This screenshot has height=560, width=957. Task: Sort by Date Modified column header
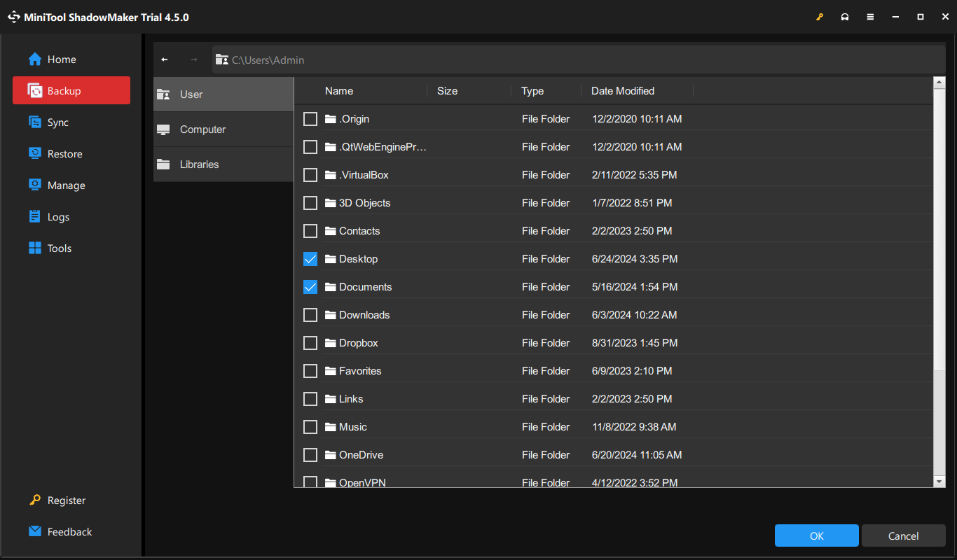click(623, 91)
